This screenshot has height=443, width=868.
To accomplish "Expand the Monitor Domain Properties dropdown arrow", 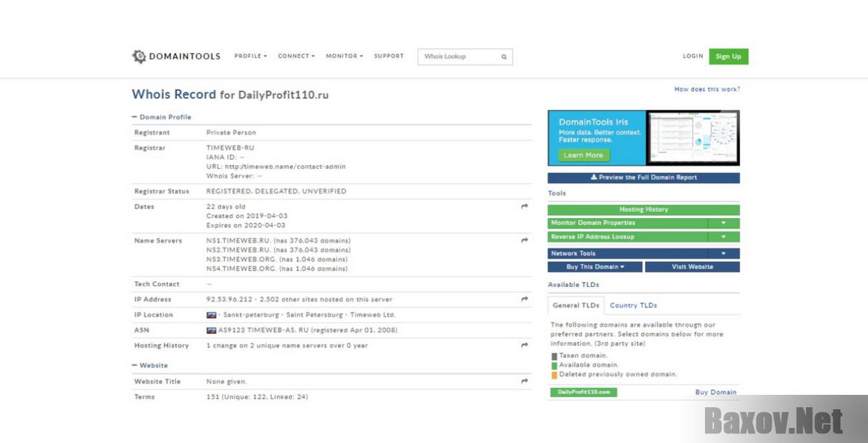I will pos(724,224).
